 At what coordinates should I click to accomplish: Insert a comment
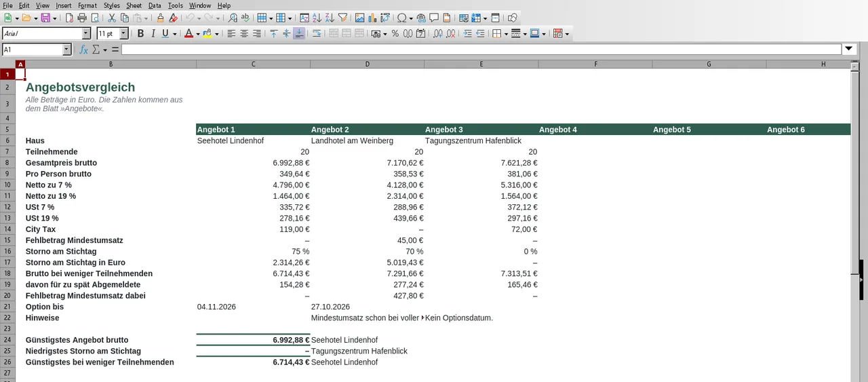click(x=434, y=18)
